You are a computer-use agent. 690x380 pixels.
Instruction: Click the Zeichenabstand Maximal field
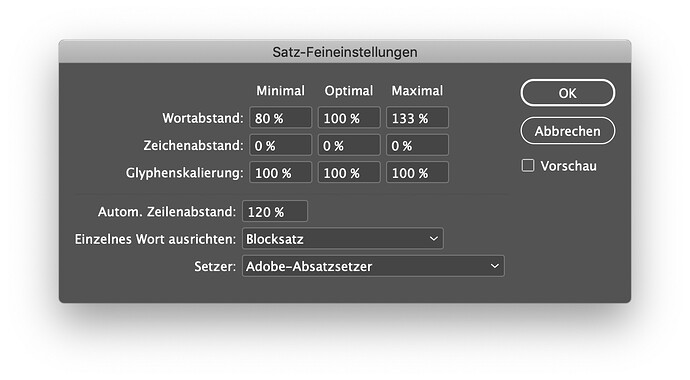click(418, 145)
